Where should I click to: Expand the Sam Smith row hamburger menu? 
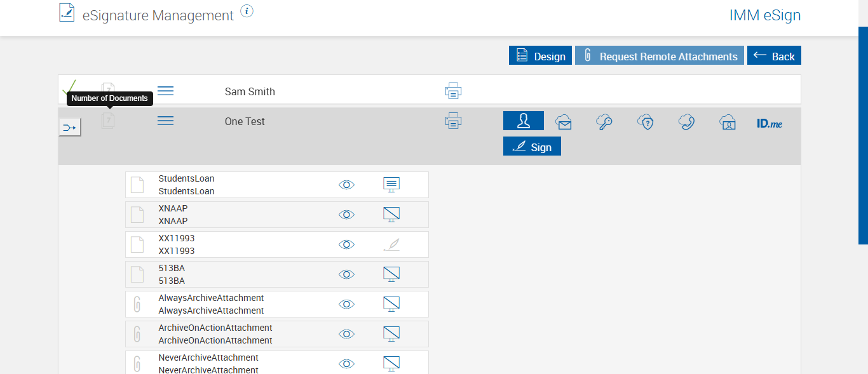click(165, 91)
